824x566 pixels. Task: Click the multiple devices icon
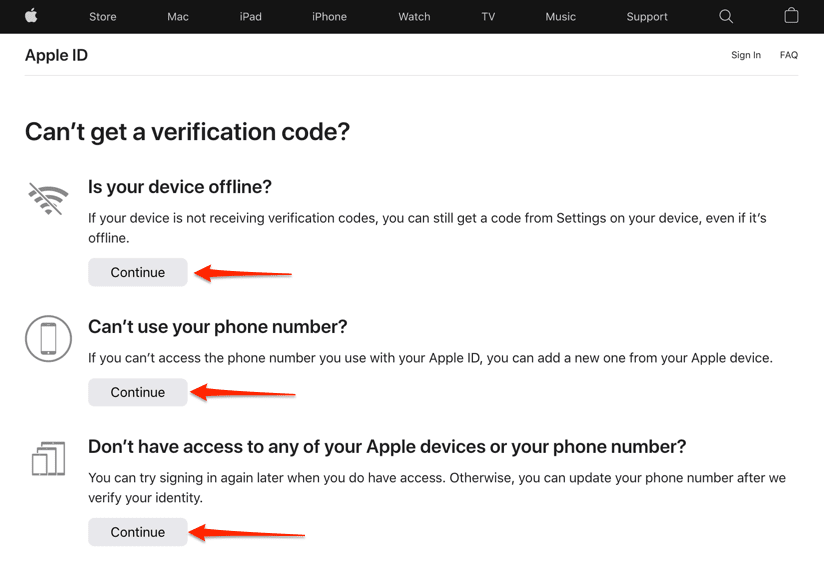pos(48,460)
